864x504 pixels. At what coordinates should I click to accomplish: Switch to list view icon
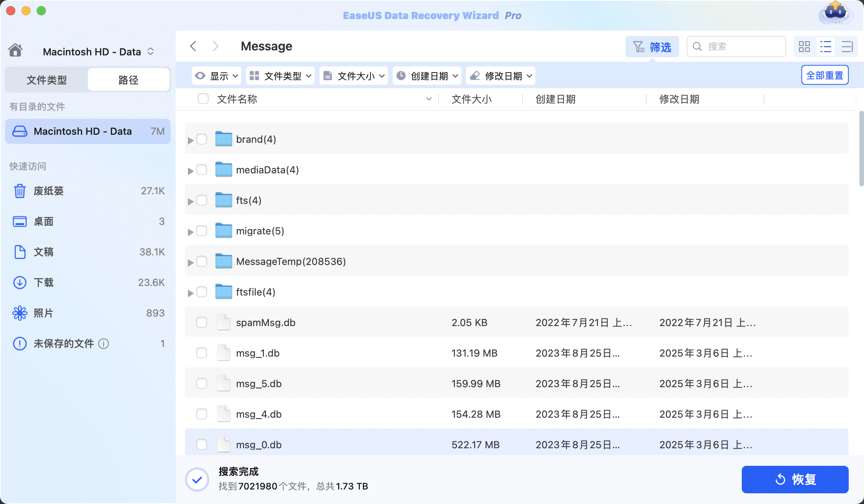pyautogui.click(x=825, y=47)
